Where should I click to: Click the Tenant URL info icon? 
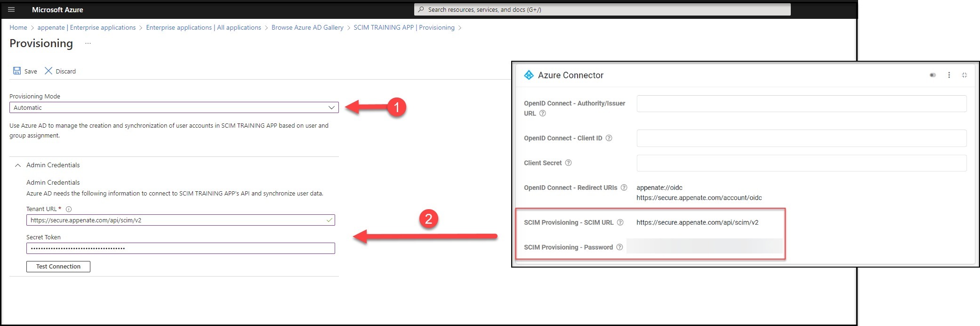coord(69,209)
